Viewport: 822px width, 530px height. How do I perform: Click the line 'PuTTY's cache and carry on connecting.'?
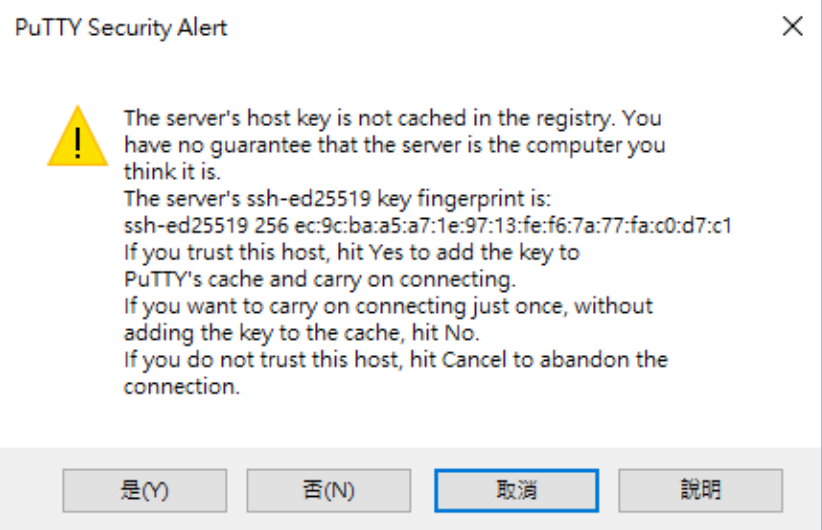point(320,279)
